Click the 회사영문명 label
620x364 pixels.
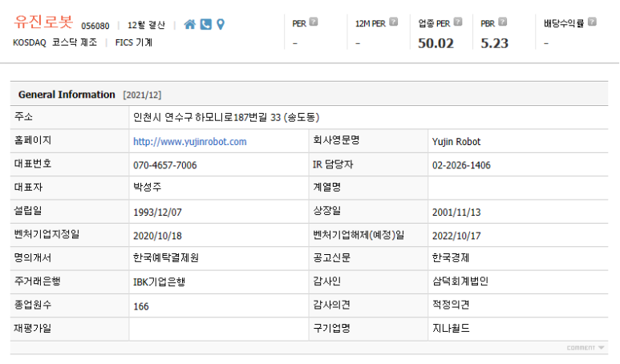pyautogui.click(x=336, y=140)
